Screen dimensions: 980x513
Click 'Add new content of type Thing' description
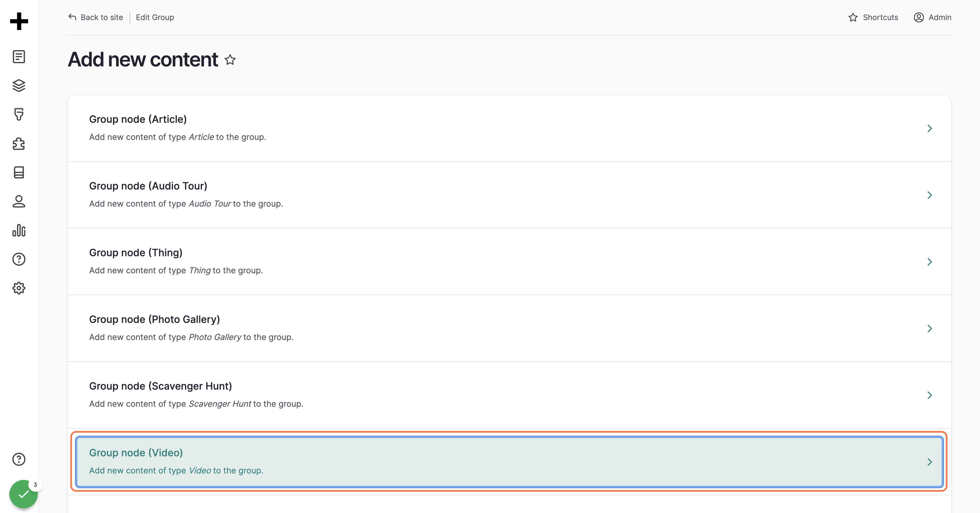(x=176, y=270)
